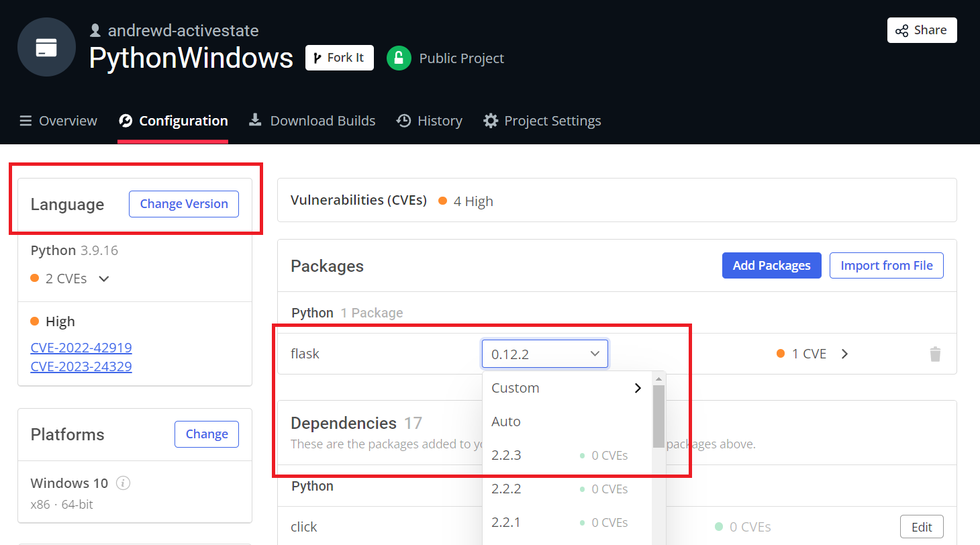
Task: Open the History tab
Action: (430, 121)
